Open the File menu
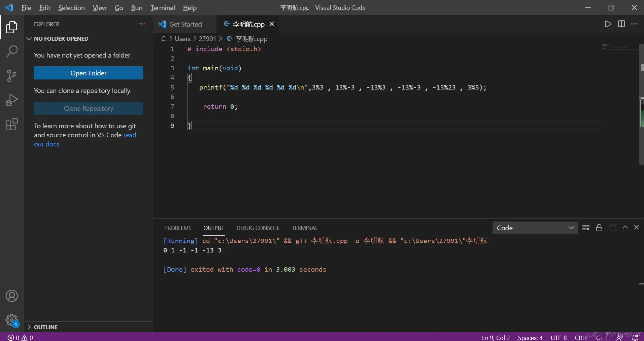Viewport: 644px width, 341px height. (x=26, y=7)
